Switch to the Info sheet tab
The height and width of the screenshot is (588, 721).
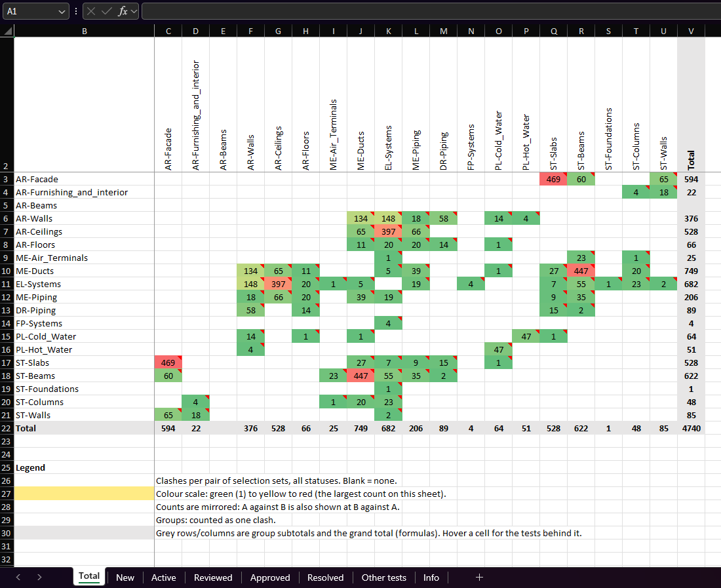[x=431, y=578]
